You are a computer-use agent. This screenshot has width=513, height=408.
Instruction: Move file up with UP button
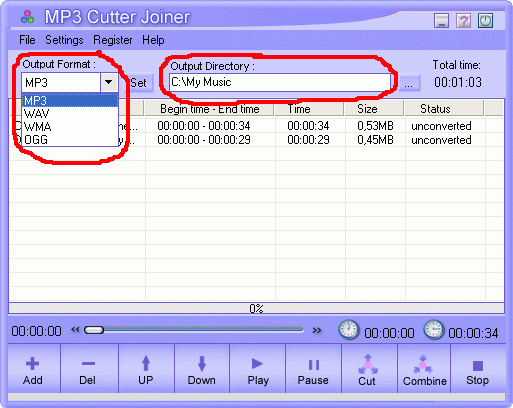click(x=146, y=369)
